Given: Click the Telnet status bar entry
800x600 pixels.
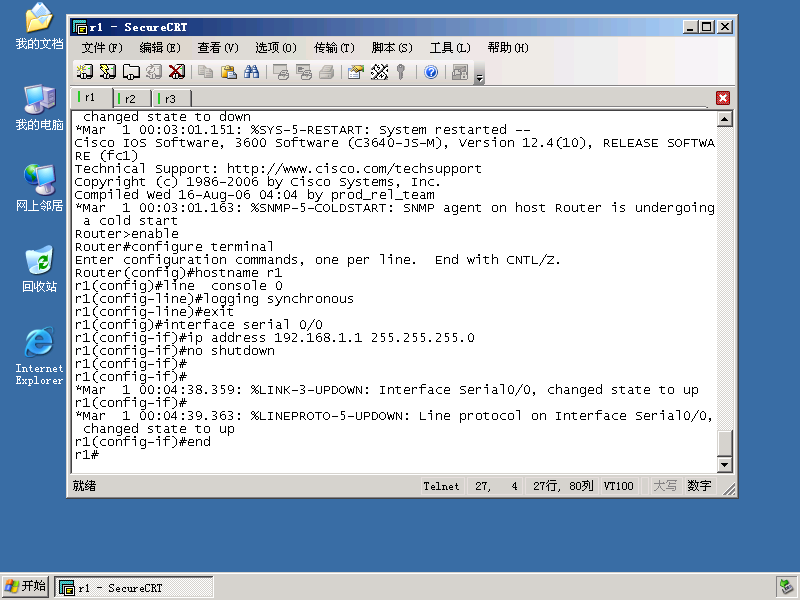Looking at the screenshot, I should [441, 486].
